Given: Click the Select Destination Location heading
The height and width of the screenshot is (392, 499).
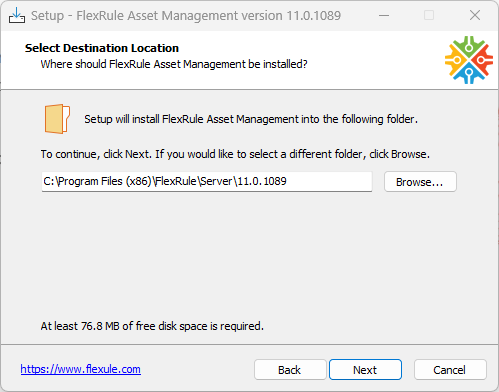Looking at the screenshot, I should [102, 48].
